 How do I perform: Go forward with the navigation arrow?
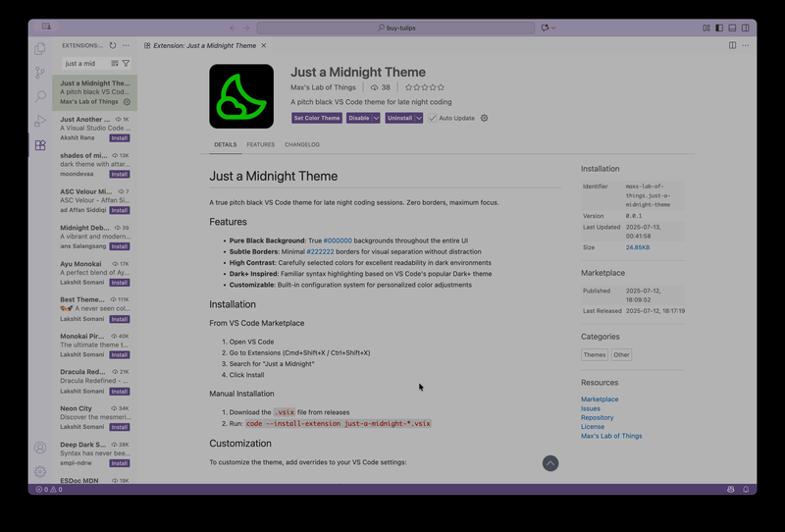246,28
